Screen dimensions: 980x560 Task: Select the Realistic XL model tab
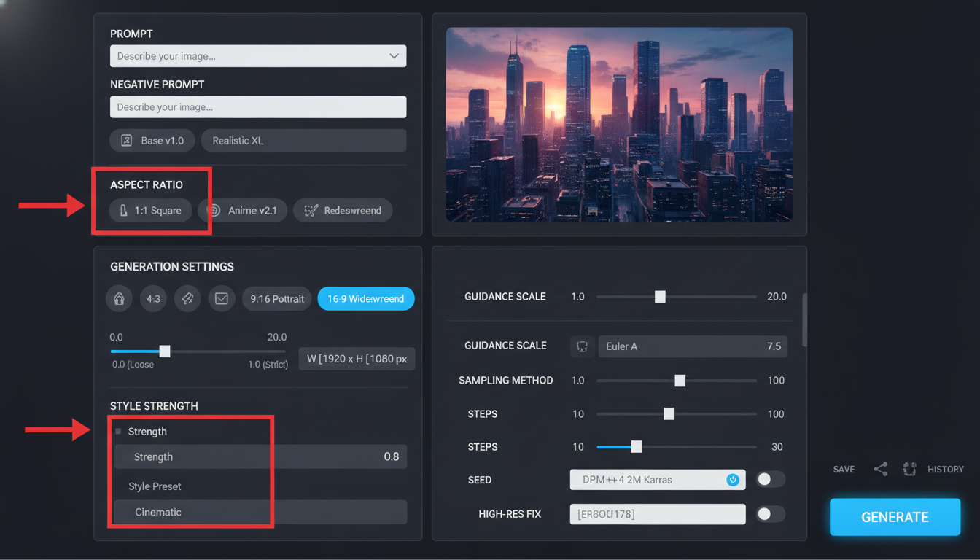click(x=303, y=140)
